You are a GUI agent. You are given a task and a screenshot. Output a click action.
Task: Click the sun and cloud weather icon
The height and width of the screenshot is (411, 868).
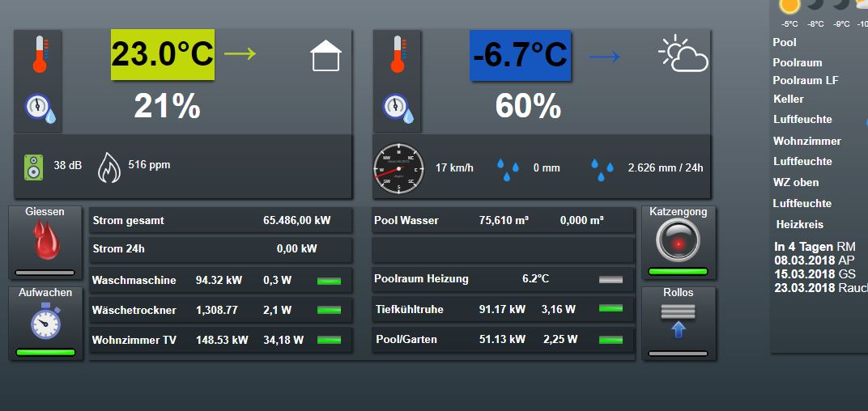pyautogui.click(x=683, y=55)
